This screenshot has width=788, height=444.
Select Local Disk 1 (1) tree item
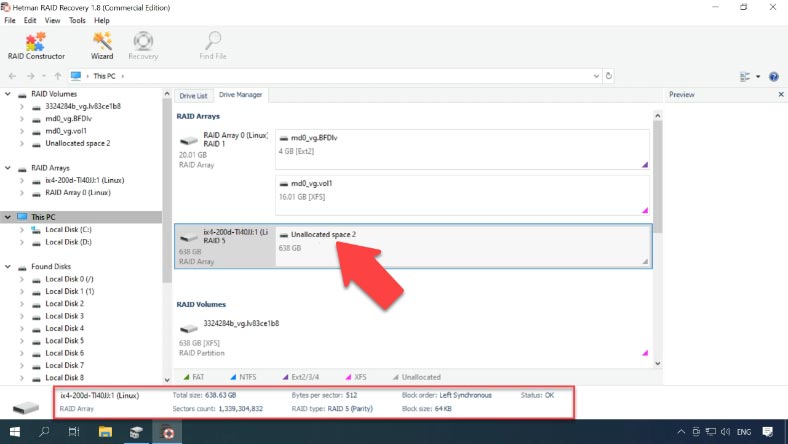pos(70,291)
